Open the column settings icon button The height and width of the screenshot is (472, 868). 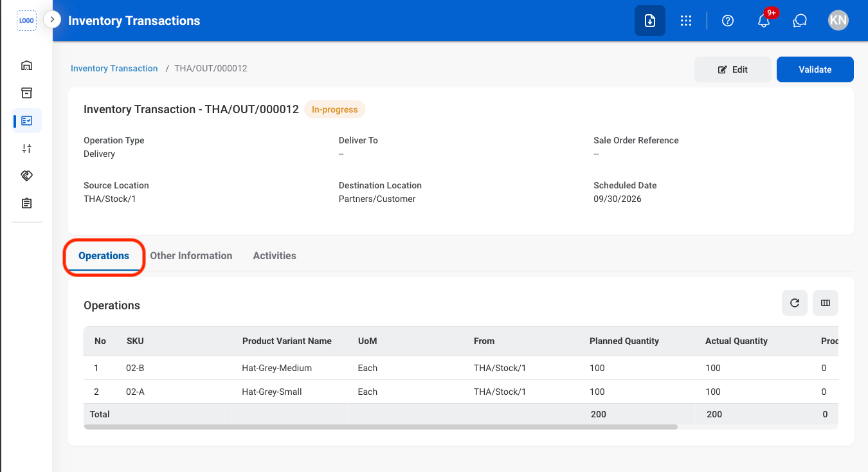(x=826, y=303)
